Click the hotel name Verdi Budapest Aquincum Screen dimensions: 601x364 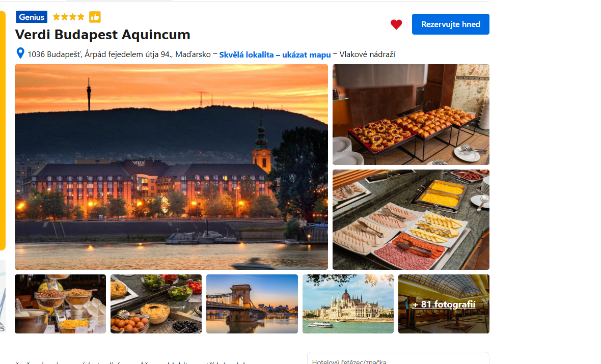[103, 35]
